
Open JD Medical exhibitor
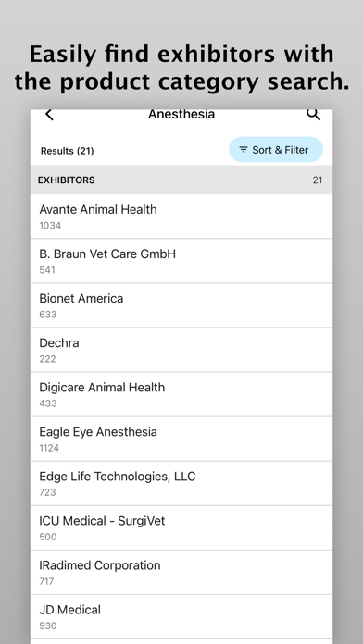click(181, 617)
